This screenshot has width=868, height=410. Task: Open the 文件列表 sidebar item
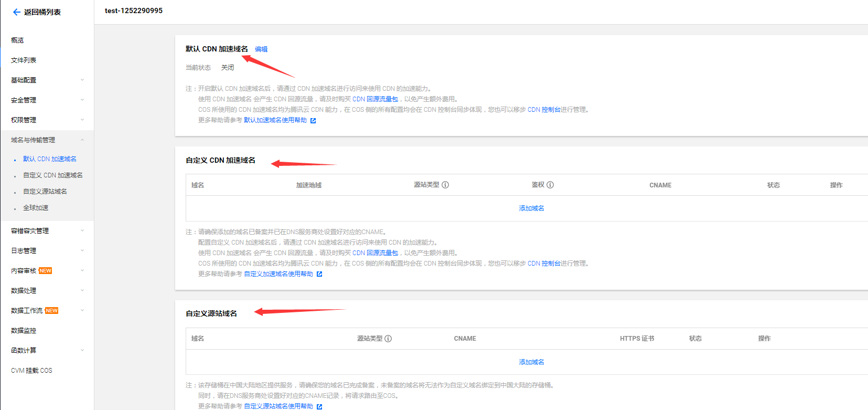click(x=24, y=60)
